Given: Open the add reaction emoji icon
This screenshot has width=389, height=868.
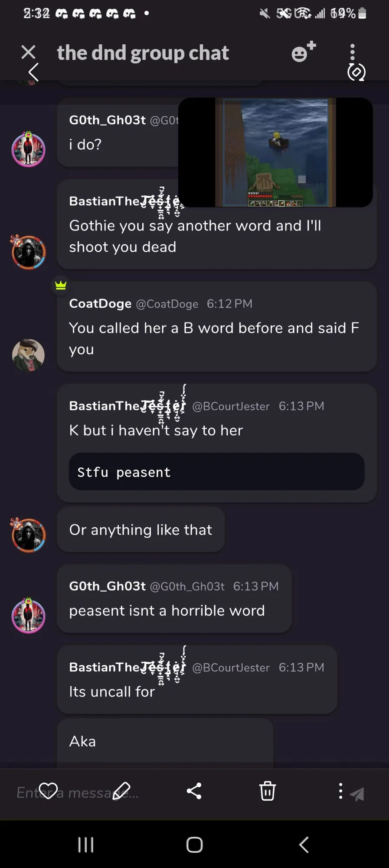Looking at the screenshot, I should [x=304, y=52].
